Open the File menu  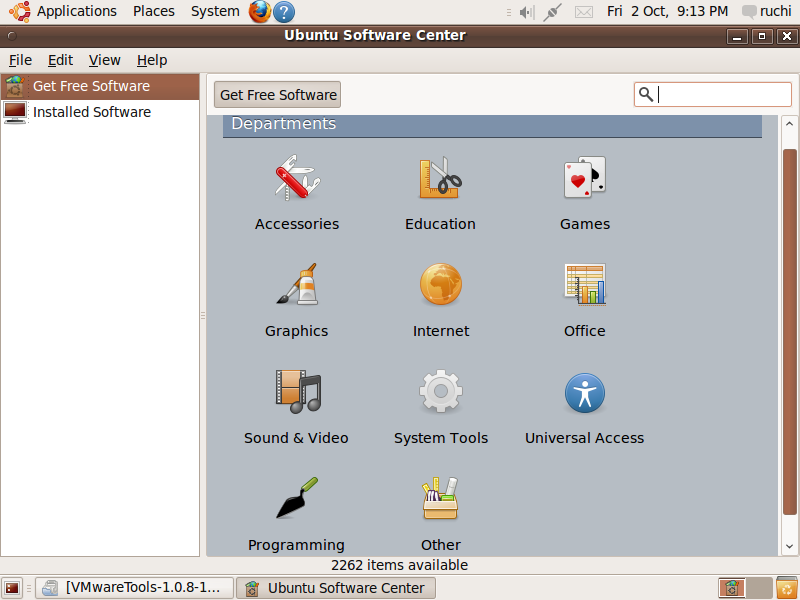click(20, 60)
